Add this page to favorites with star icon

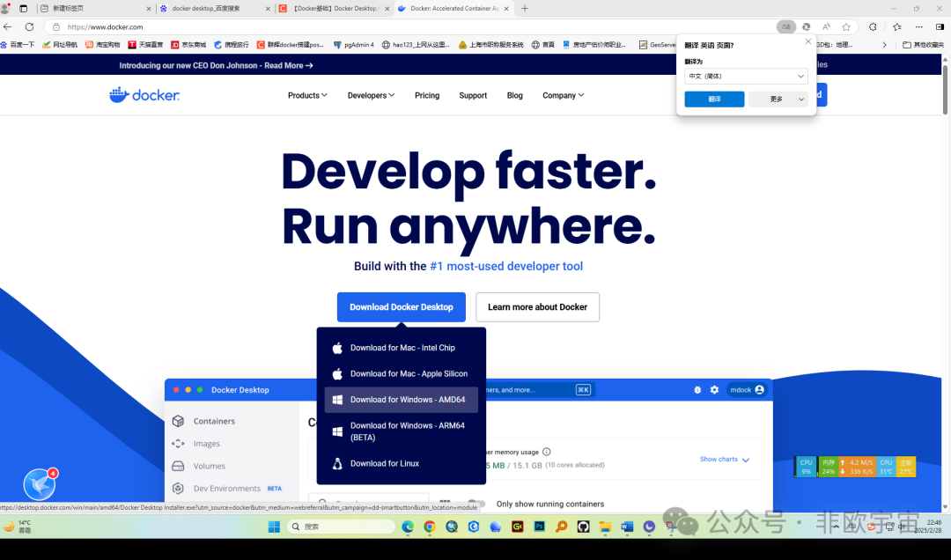(846, 26)
